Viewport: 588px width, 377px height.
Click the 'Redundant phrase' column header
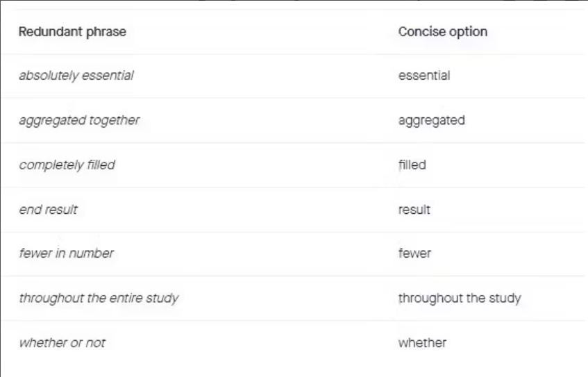(x=72, y=32)
